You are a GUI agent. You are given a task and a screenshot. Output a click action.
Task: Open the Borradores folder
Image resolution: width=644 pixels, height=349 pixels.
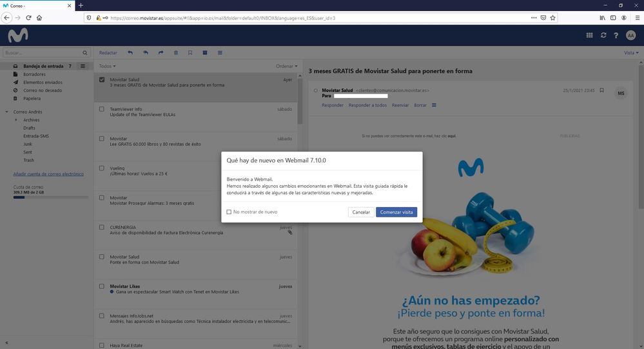click(34, 74)
